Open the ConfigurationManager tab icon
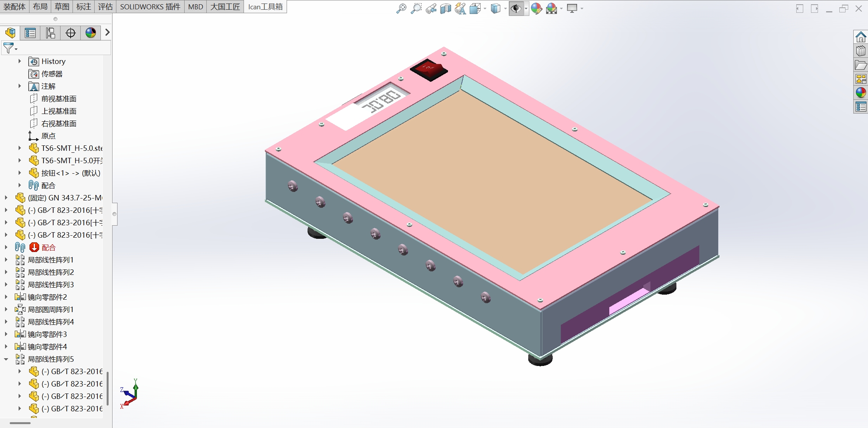Screen dimensions: 868x428 pos(50,33)
